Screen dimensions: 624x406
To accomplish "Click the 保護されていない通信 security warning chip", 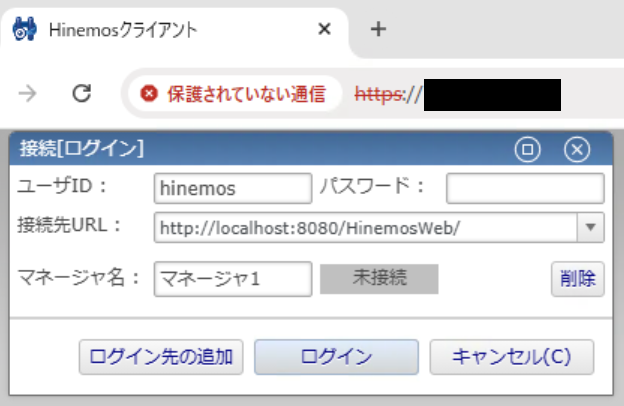I will [x=233, y=94].
